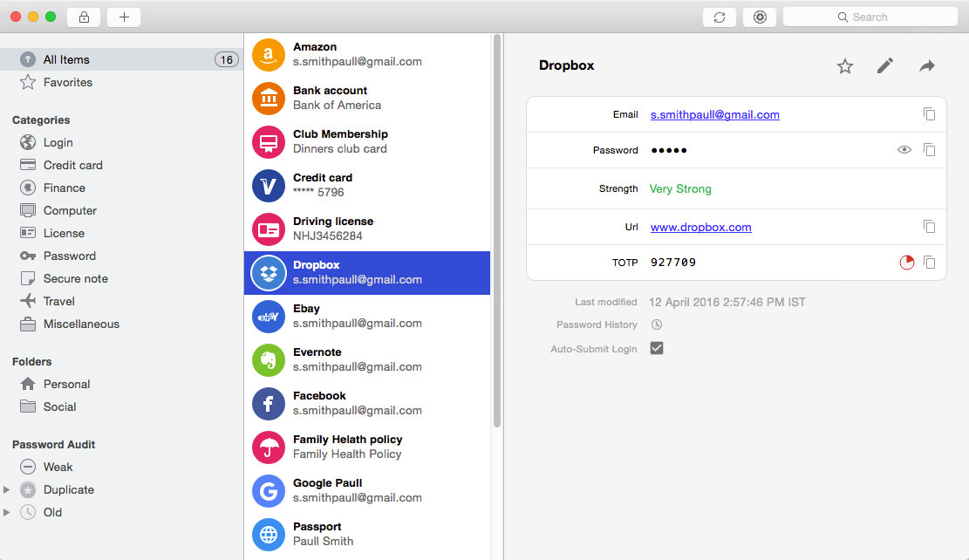
Task: Open the Amazon entry icon
Action: (269, 54)
